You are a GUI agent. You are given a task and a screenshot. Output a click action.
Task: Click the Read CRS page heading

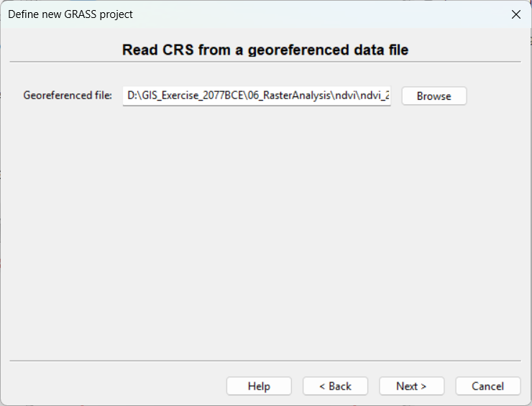[x=265, y=50]
